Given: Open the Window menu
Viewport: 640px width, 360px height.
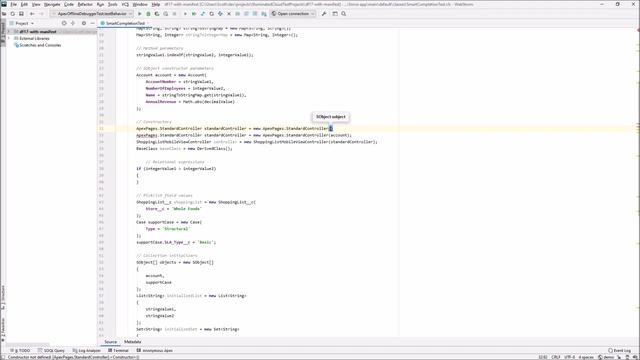Looking at the screenshot, I should tap(140, 4).
